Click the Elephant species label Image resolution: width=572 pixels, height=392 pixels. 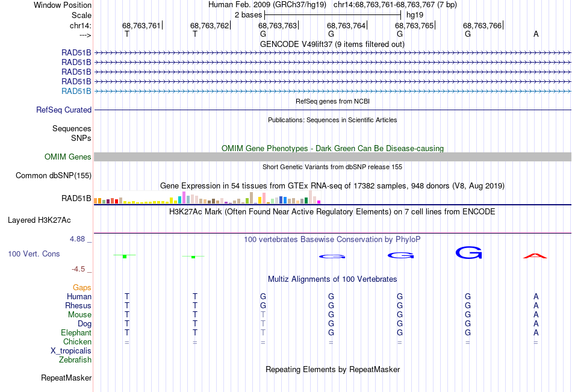pyautogui.click(x=76, y=333)
